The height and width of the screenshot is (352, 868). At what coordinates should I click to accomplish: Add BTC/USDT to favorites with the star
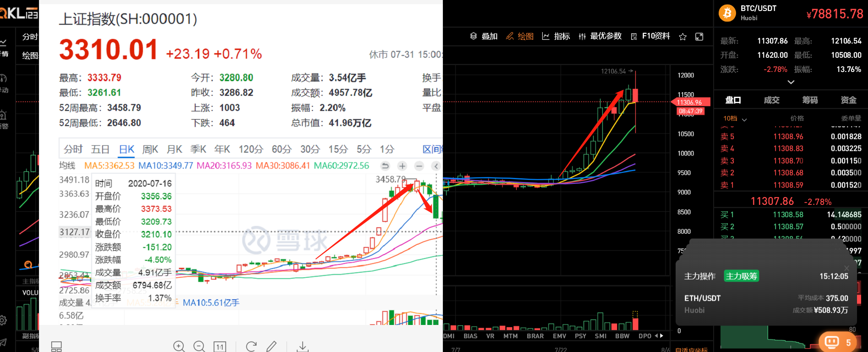[682, 37]
